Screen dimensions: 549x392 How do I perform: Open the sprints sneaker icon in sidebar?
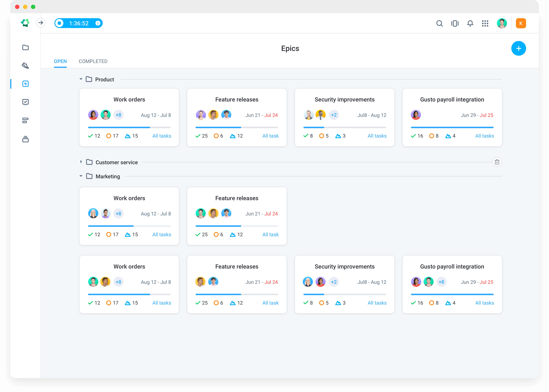25,65
